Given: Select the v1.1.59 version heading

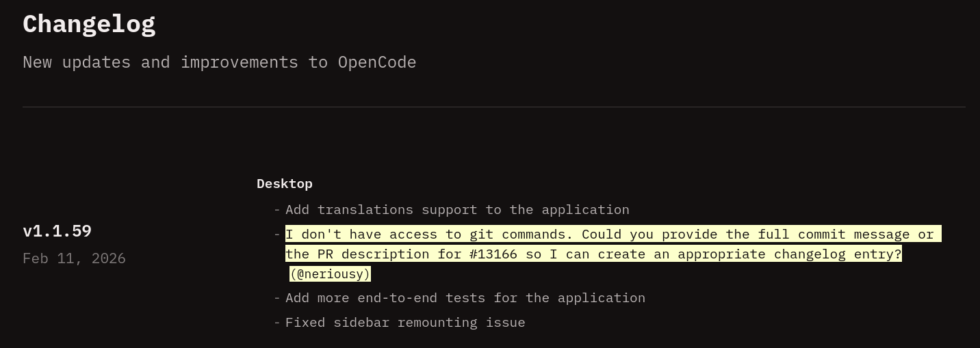Looking at the screenshot, I should 57,231.
